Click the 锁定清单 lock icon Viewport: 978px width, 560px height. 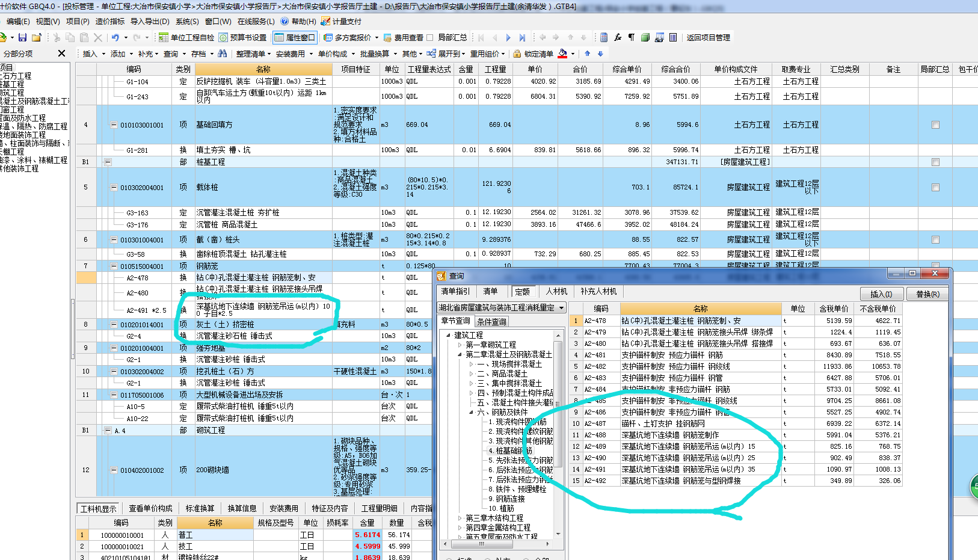(517, 54)
